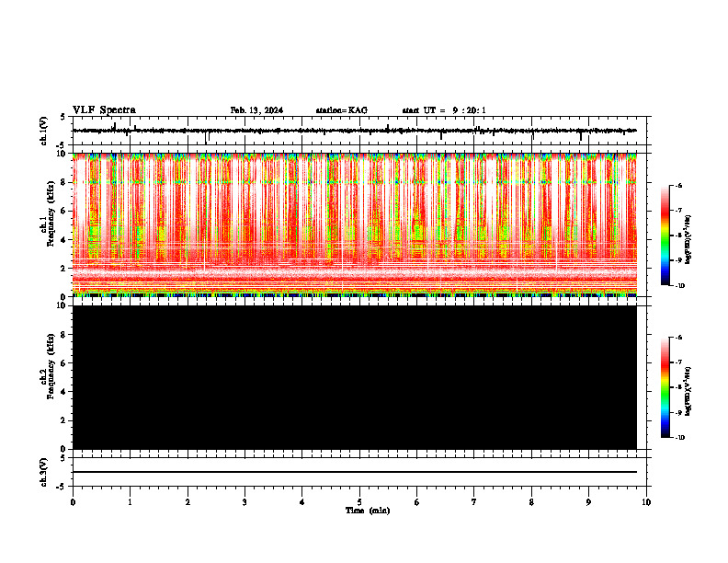Click the ch.2 "Frequency (kHz)" axis label

[x=51, y=366]
